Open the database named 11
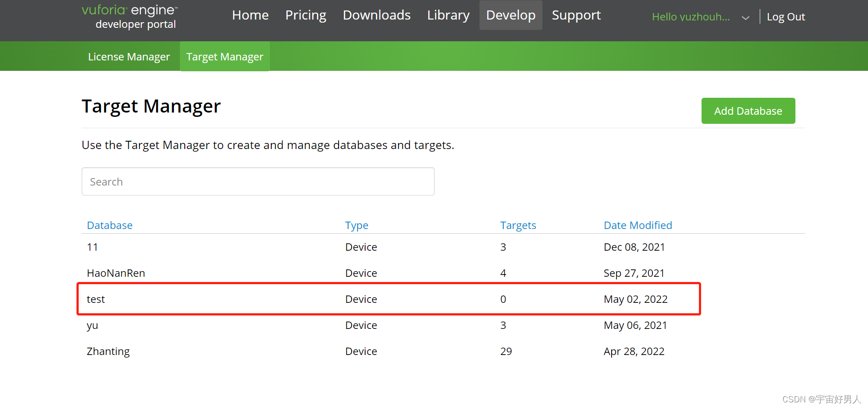 coord(93,247)
